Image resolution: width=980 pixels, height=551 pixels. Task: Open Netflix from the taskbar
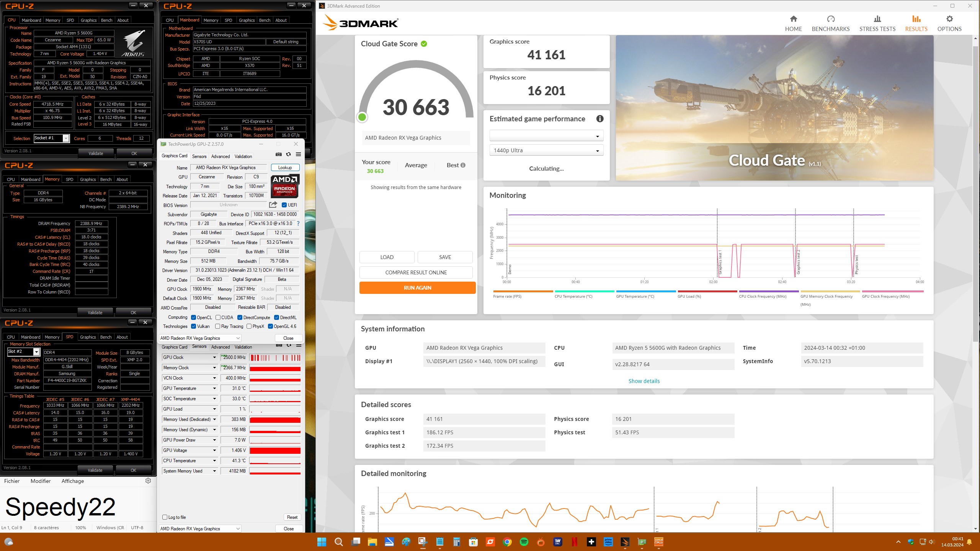coord(575,542)
